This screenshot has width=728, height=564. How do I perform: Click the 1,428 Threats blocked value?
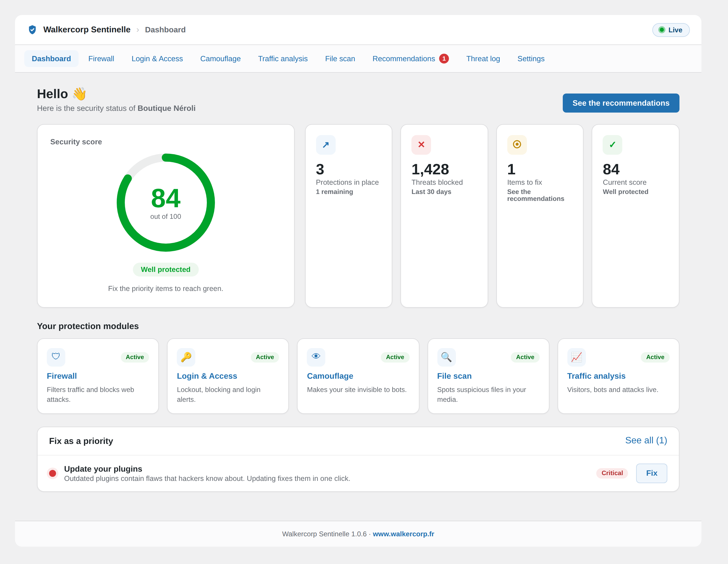tap(430, 169)
